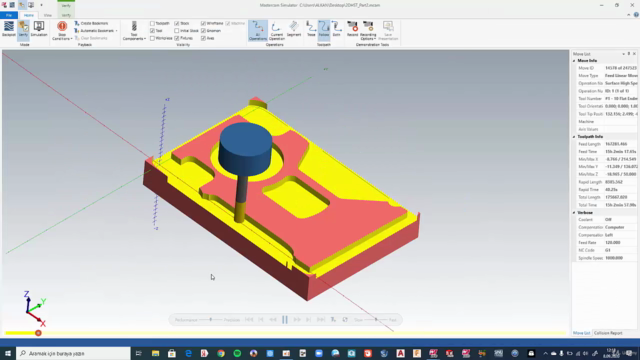Click the bookmark icon in playback bar
The height and width of the screenshot is (360, 640).
coord(333,320)
